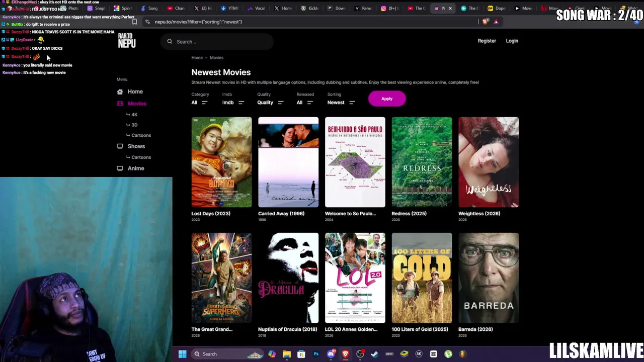644x362 pixels.
Task: Bookmark this page with the bookmark icon
Action: [134, 22]
